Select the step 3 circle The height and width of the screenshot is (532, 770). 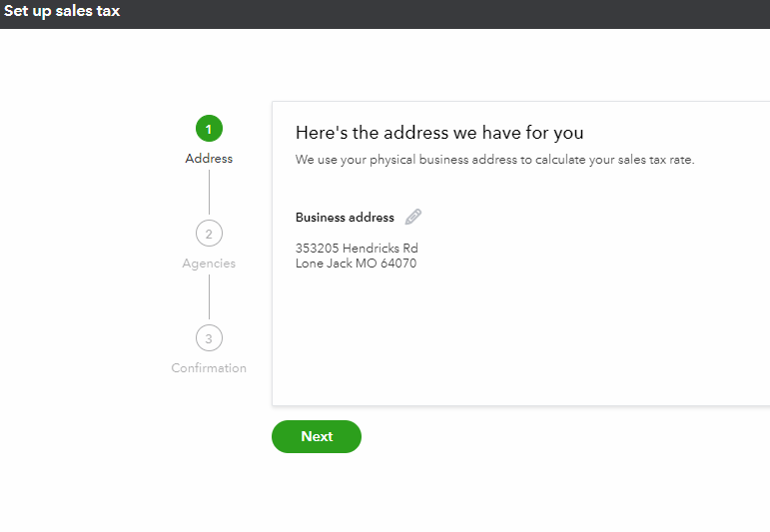click(x=209, y=338)
